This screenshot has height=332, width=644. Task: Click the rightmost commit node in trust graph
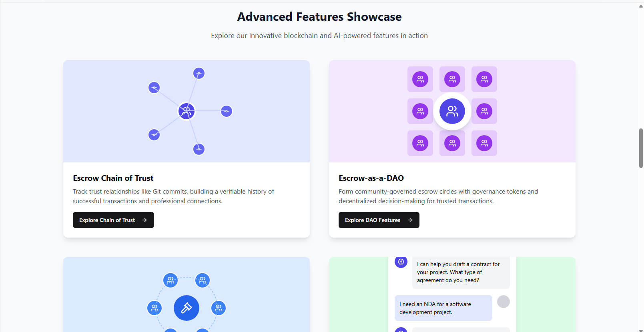[227, 111]
